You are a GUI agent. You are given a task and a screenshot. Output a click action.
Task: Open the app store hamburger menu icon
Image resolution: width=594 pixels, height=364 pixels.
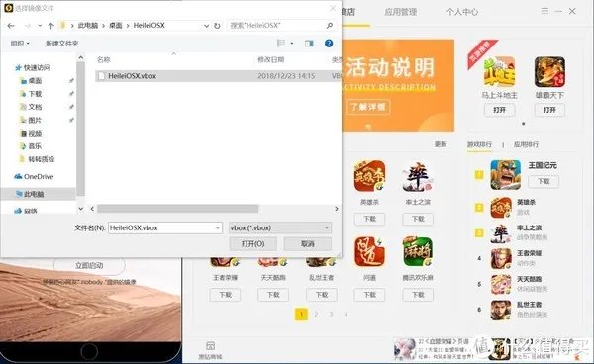click(x=544, y=11)
